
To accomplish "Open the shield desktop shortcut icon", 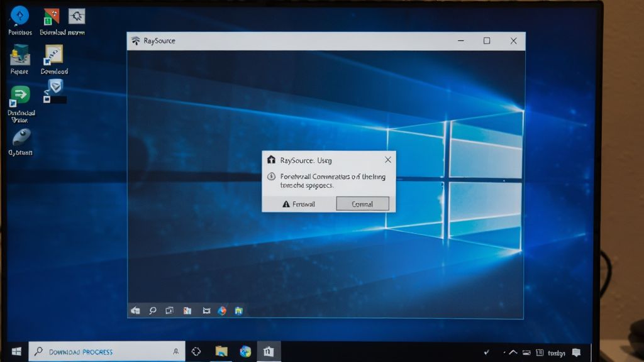I will click(54, 90).
